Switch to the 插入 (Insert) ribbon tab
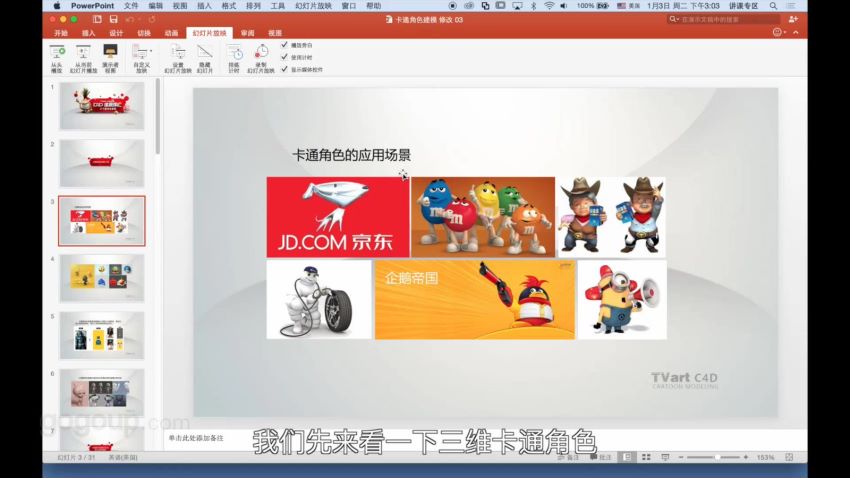850x478 pixels. (x=88, y=33)
